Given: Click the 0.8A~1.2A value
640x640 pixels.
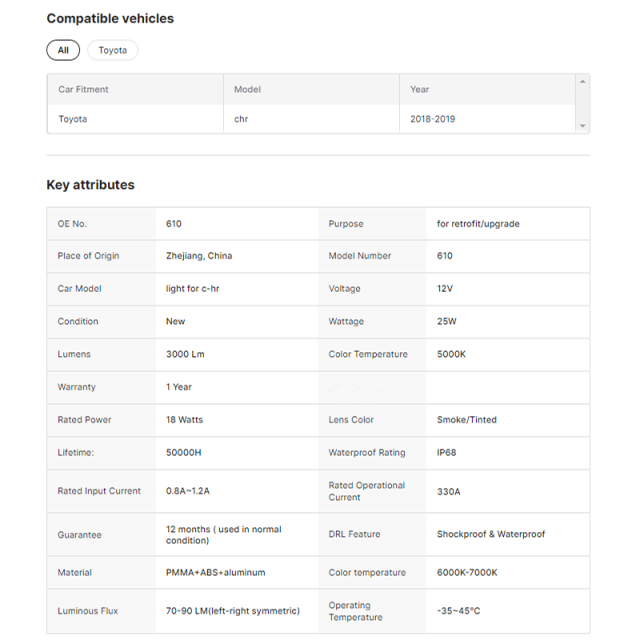Looking at the screenshot, I should [x=187, y=491].
